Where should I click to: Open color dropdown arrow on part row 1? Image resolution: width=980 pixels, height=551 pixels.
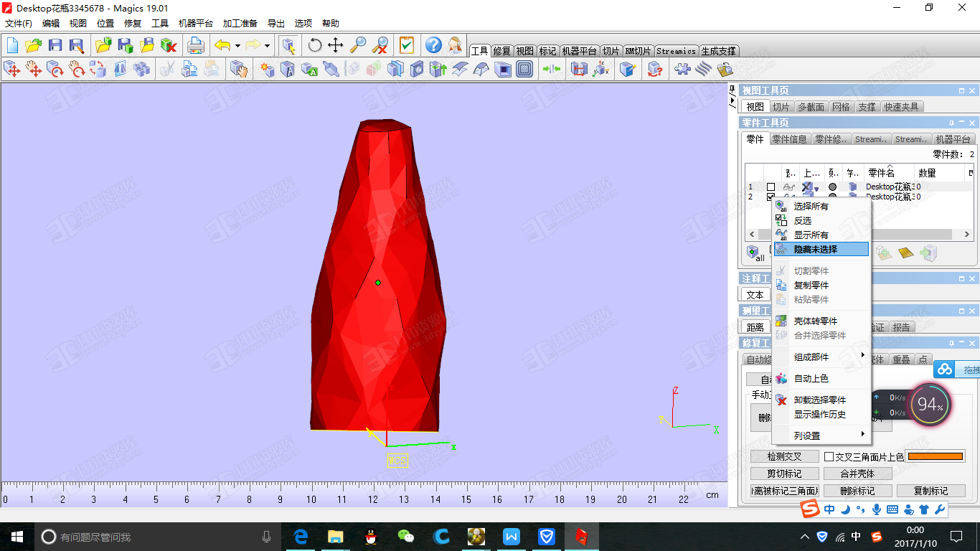point(816,188)
